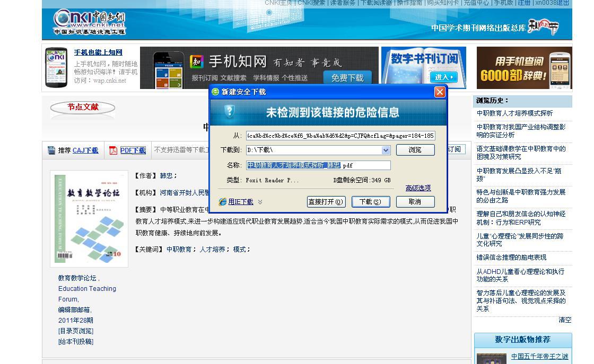Screen dimensions: 594x364
Task: Open 购买知网卡 in top navigation
Action: coord(443,3)
